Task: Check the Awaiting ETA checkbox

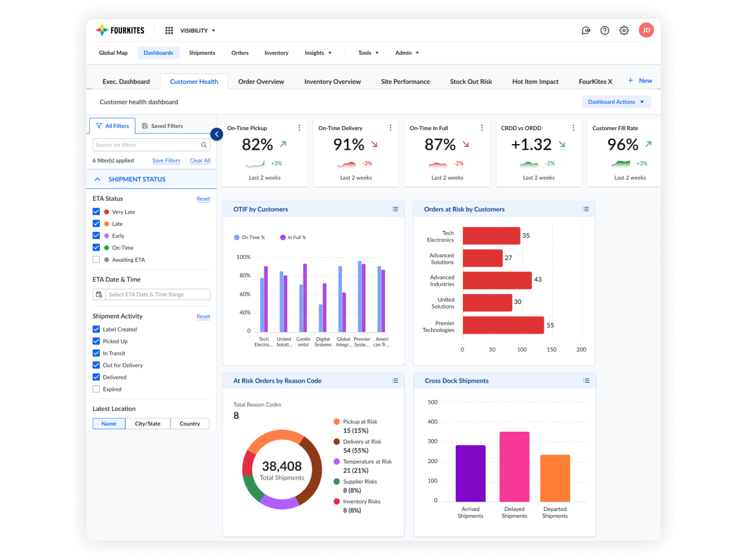Action: [x=96, y=260]
